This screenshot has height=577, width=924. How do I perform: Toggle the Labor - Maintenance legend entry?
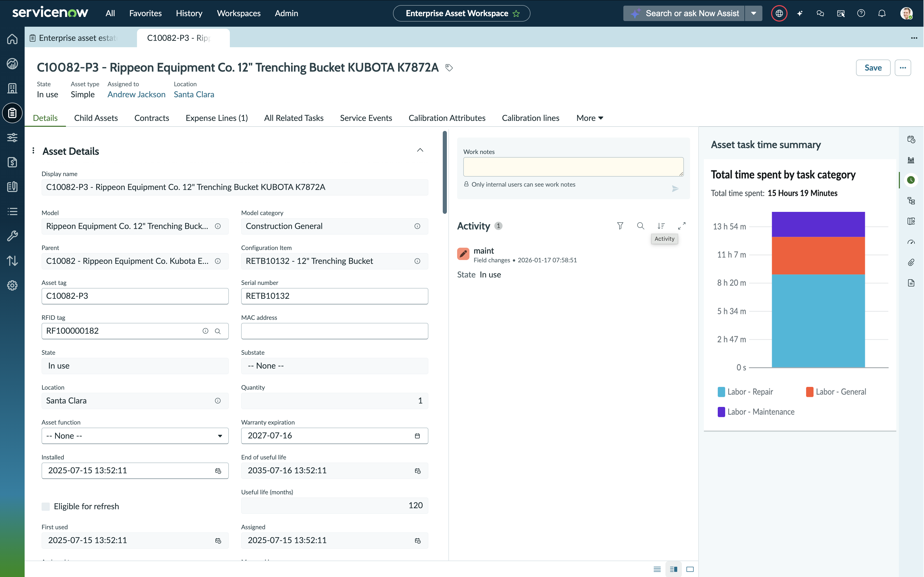[x=756, y=412]
